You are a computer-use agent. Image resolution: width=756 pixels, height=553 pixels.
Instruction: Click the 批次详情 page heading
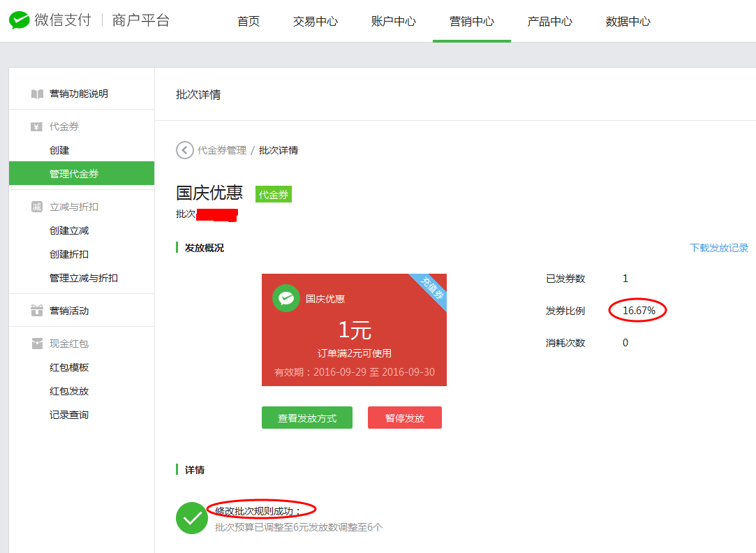click(x=198, y=95)
